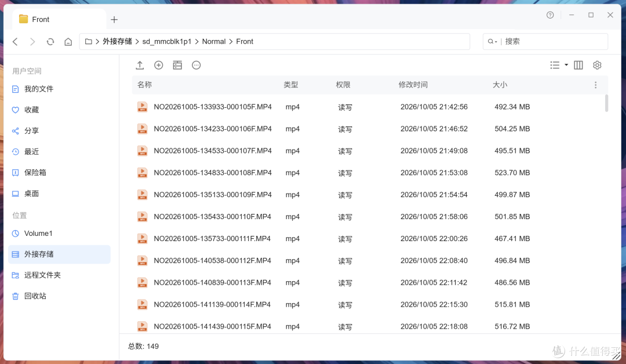
Task: Open the more actions ellipsis circle icon
Action: pos(196,65)
